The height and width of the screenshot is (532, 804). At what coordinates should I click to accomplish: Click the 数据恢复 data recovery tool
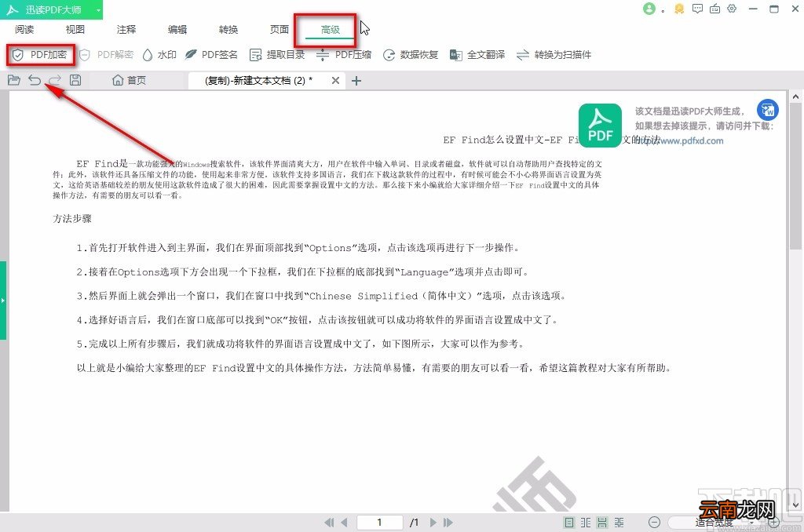click(x=411, y=55)
